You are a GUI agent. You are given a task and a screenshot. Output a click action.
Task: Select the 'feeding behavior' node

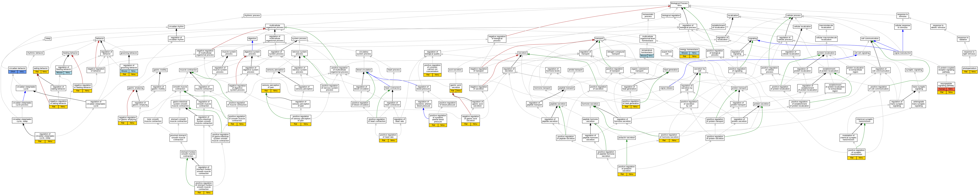pyautogui.click(x=70, y=53)
